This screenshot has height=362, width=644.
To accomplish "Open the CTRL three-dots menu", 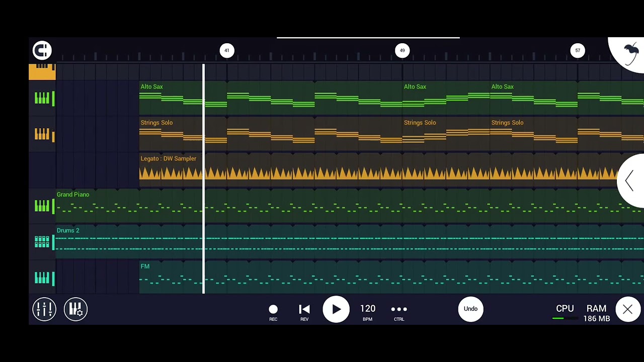I will (x=399, y=312).
